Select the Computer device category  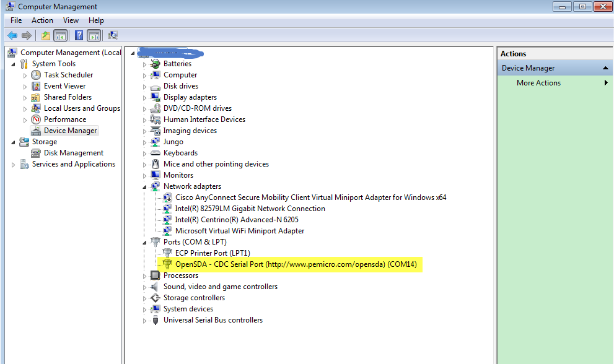click(x=180, y=75)
